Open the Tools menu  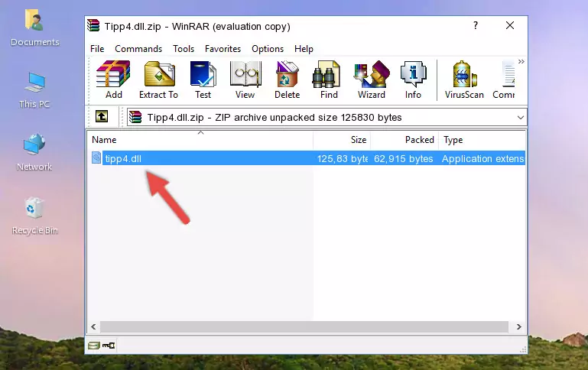(184, 49)
